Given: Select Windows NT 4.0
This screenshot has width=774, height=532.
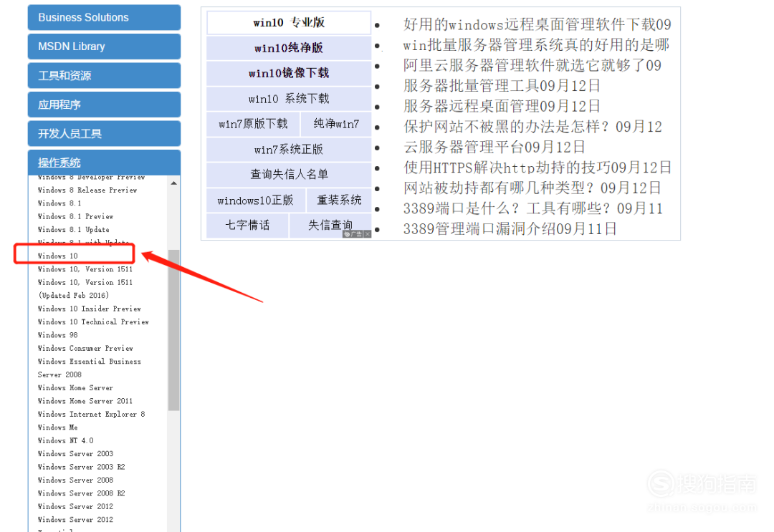Looking at the screenshot, I should (x=66, y=441).
